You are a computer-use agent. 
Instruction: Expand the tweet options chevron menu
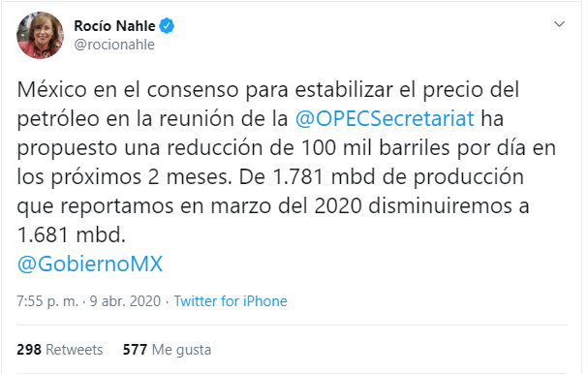point(559,24)
